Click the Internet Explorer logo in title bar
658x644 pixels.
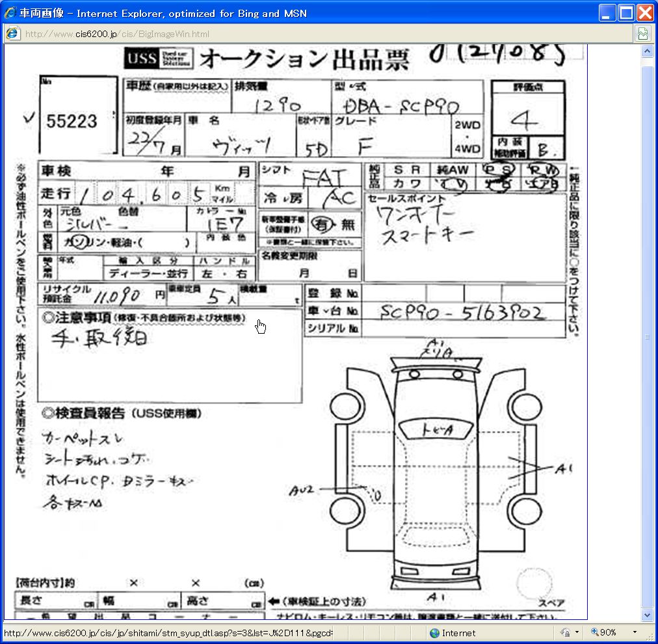tap(10, 13)
